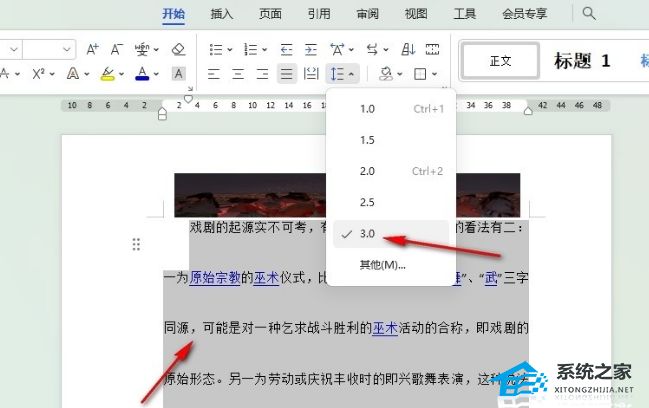Open the 工具 tab

464,14
